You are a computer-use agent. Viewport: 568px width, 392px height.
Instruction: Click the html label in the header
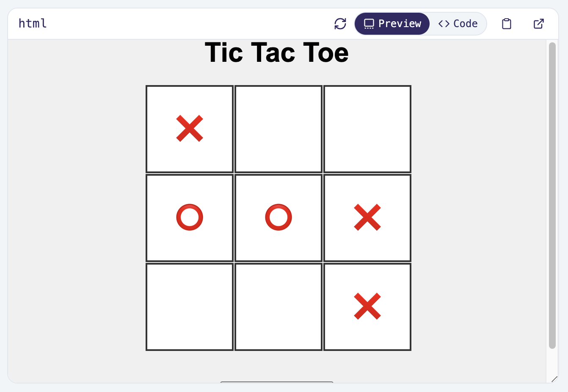pyautogui.click(x=33, y=24)
